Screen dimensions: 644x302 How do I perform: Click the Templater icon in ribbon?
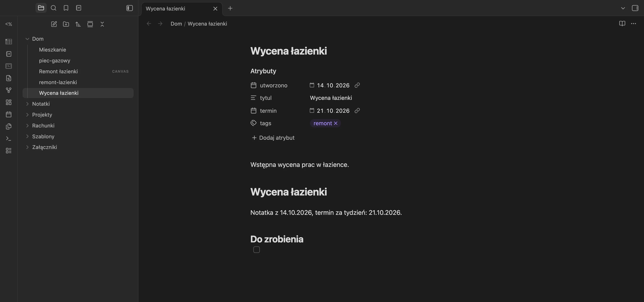pos(9,24)
